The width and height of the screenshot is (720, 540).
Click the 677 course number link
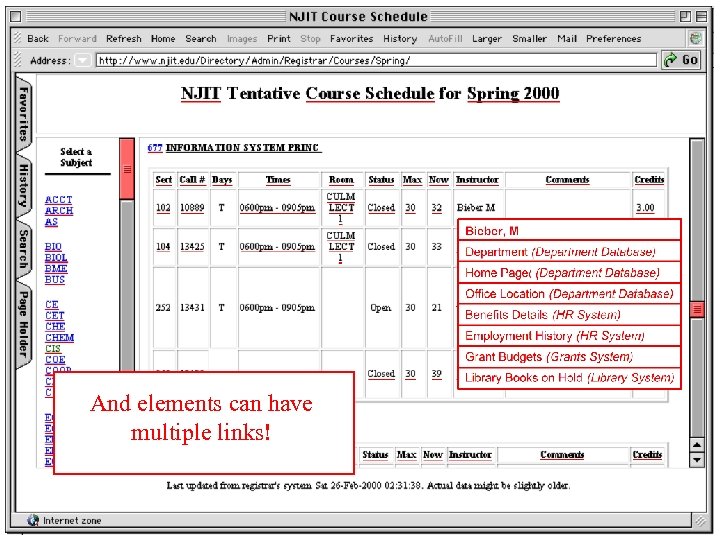click(x=155, y=148)
